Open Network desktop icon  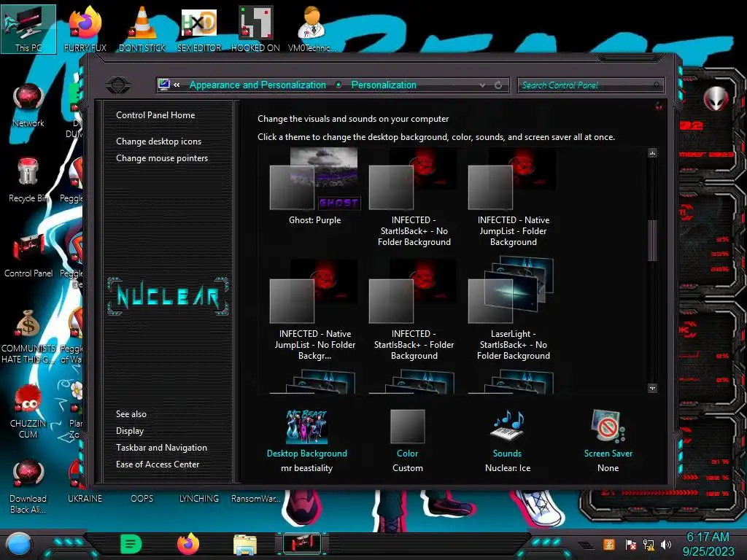[28, 105]
